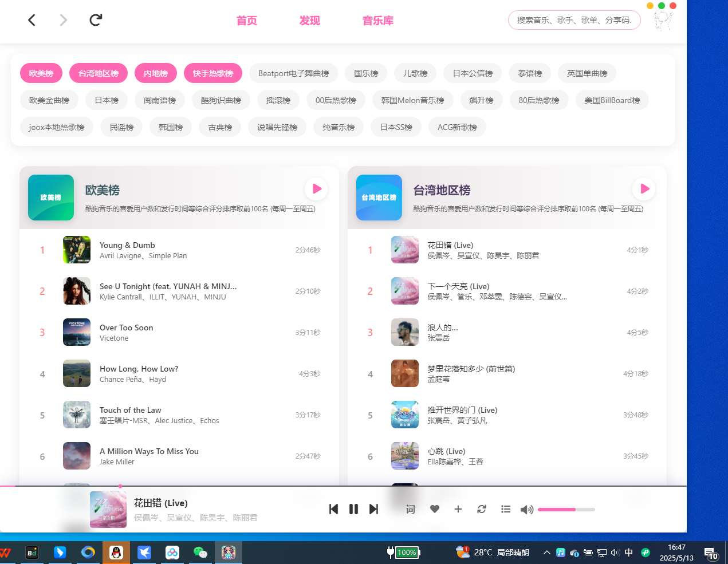
Task: Play the 欧美榜 chart
Action: 316,189
